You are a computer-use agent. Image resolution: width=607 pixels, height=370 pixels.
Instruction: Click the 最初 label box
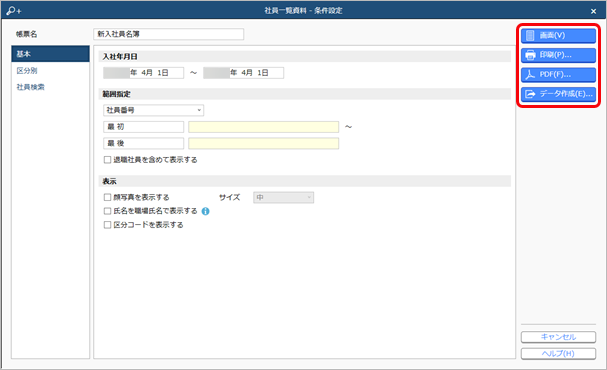click(143, 127)
